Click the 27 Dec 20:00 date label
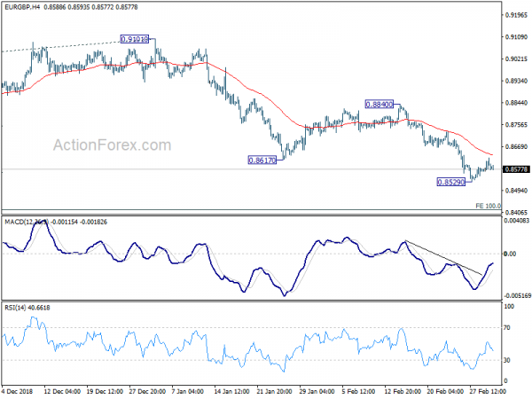The height and width of the screenshot is (399, 532). (147, 391)
